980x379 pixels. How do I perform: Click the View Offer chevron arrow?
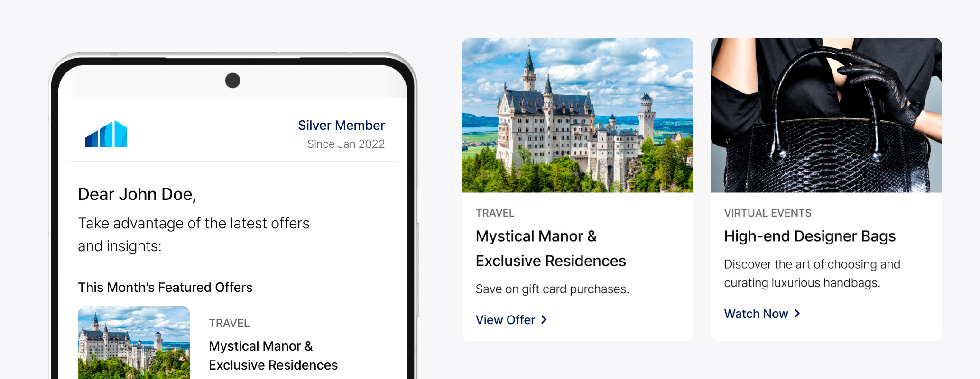pyautogui.click(x=544, y=320)
